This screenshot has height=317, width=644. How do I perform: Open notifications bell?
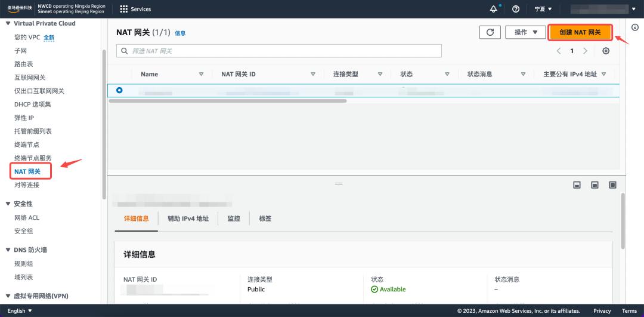494,9
